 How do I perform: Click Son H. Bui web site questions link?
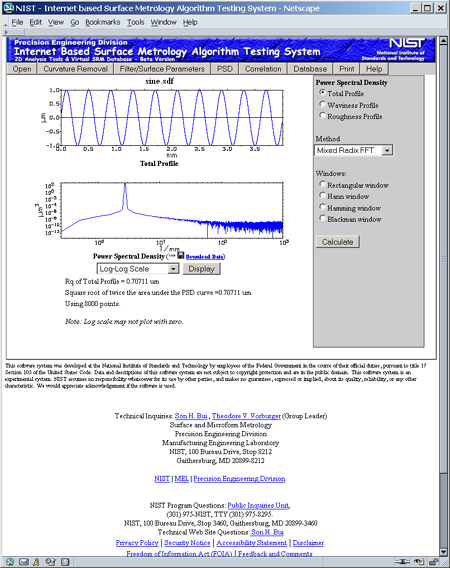click(267, 532)
